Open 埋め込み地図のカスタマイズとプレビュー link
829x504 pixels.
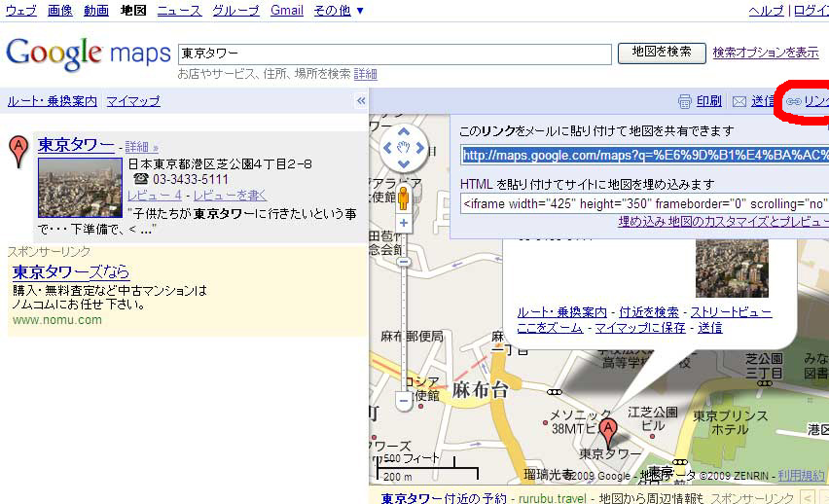tap(724, 221)
